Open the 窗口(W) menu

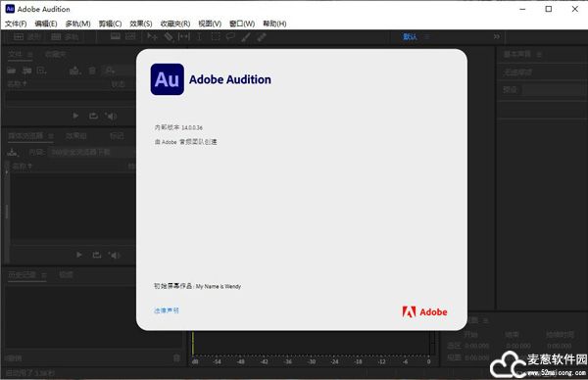point(242,24)
